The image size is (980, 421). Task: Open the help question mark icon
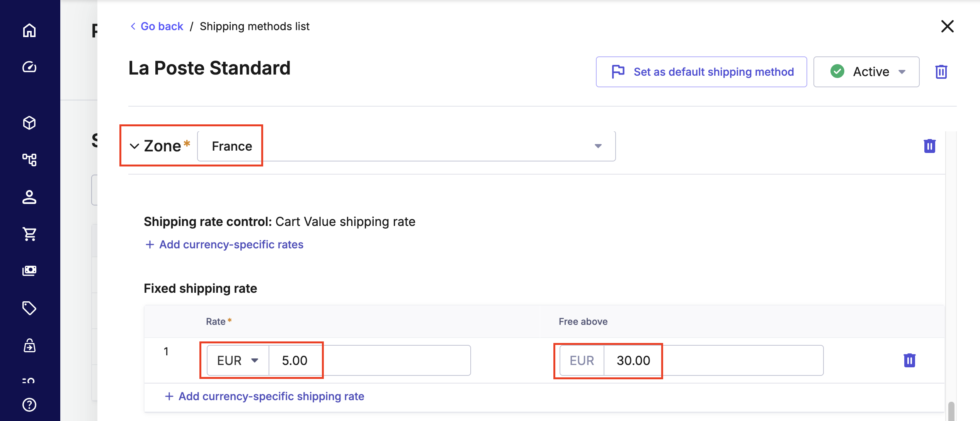point(29,405)
